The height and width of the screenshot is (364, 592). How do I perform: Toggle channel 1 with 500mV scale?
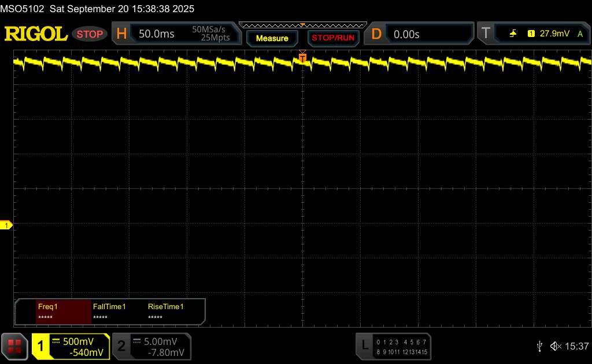coord(71,346)
